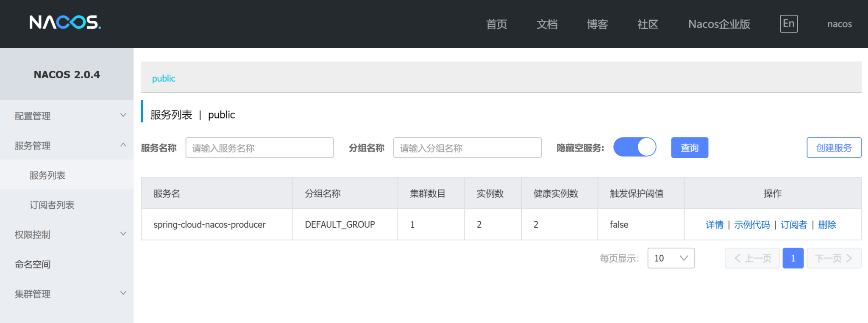Screen dimensions: 868x323
Task: Expand the 集群管理 menu chevron
Action: (x=123, y=293)
